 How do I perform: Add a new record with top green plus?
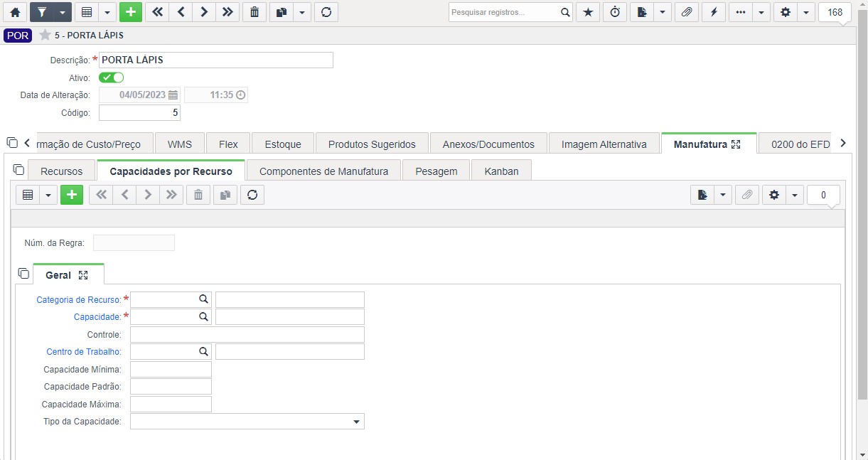coord(131,12)
